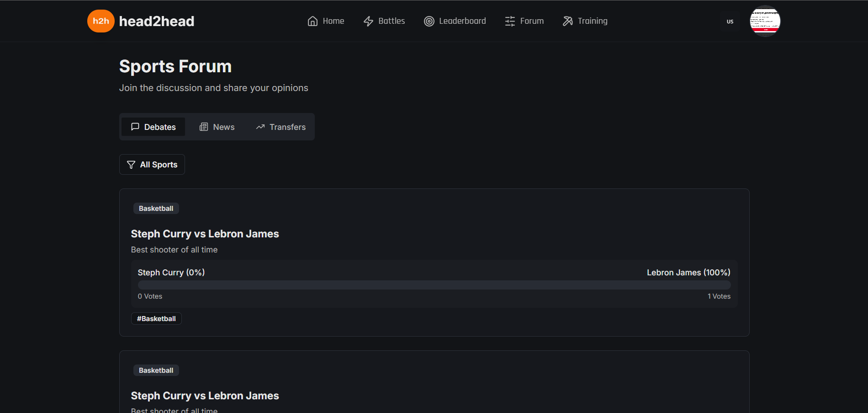Click the filter funnel icon
Image resolution: width=868 pixels, height=413 pixels.
131,165
